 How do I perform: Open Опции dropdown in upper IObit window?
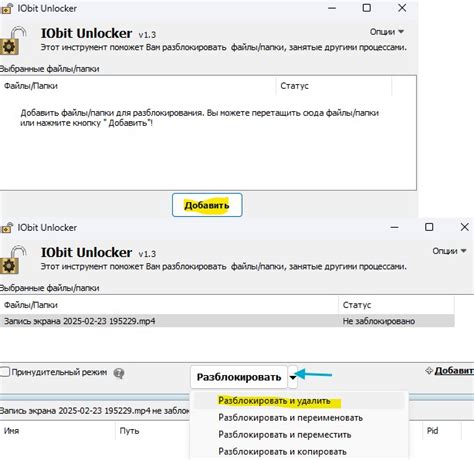(x=387, y=32)
